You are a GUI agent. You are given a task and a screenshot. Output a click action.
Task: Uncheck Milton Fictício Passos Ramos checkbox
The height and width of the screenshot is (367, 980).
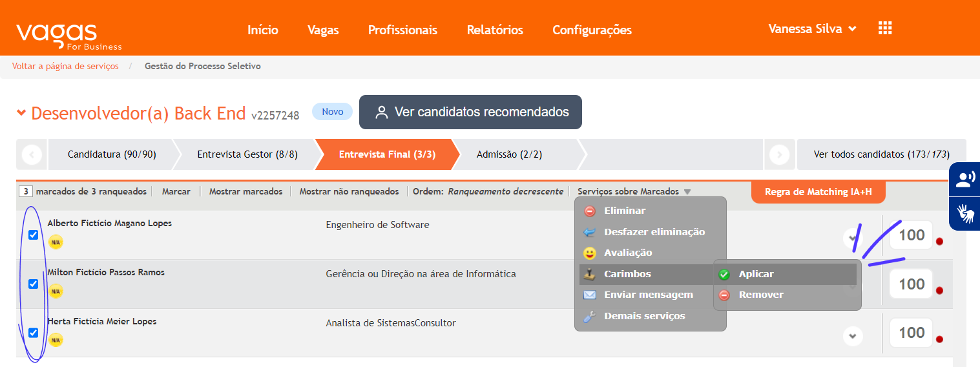coord(34,284)
